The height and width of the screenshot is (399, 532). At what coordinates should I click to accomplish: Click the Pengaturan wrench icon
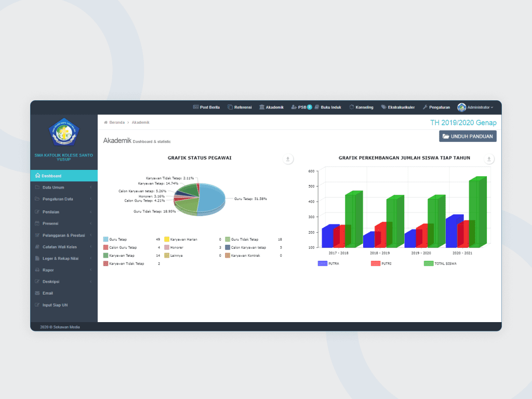[x=425, y=107]
